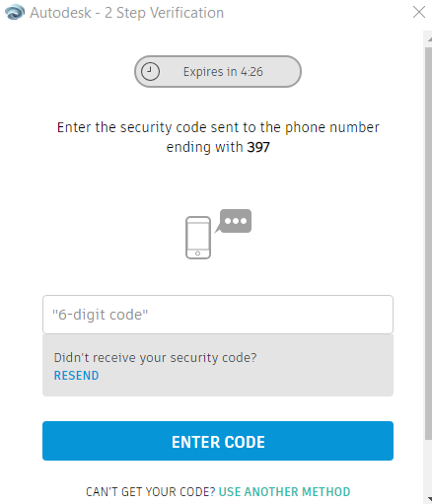This screenshot has height=504, width=432.
Task: Click the vertical scrollbar thumb
Action: 428,244
